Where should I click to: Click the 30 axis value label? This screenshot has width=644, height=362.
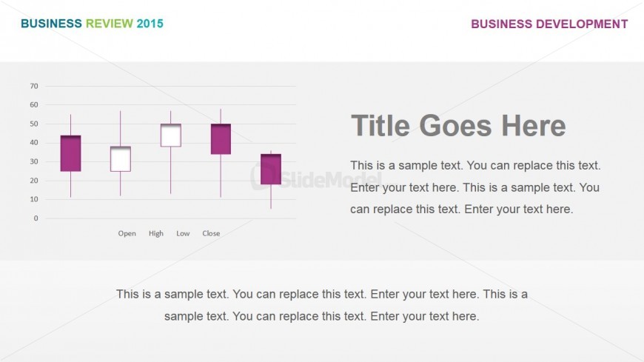pyautogui.click(x=34, y=161)
